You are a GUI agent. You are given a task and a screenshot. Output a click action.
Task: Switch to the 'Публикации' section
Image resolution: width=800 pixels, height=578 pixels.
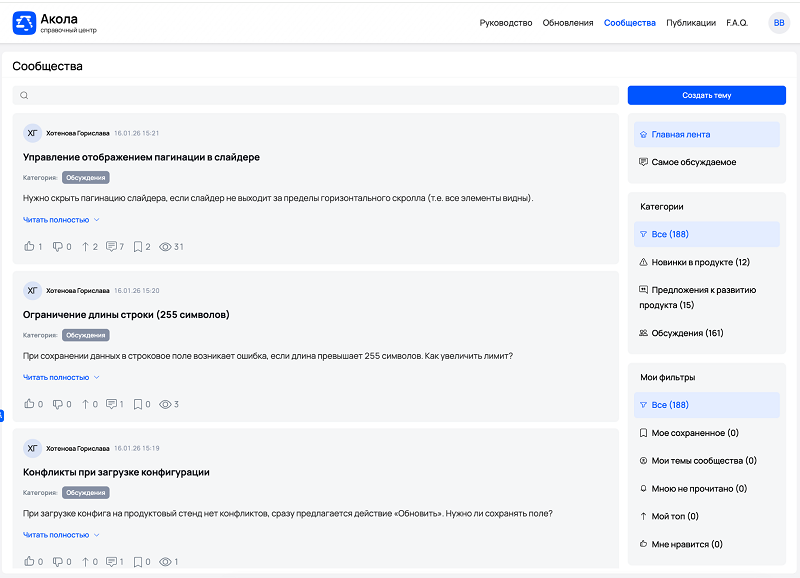click(689, 21)
